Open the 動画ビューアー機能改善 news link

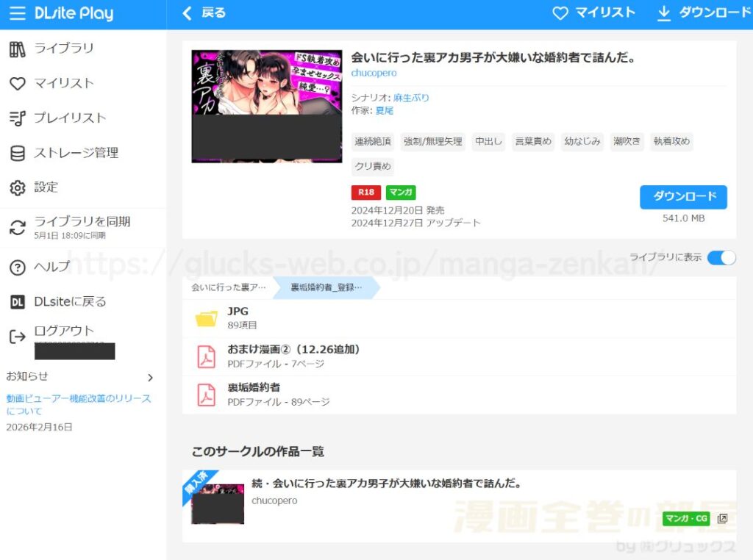78,404
